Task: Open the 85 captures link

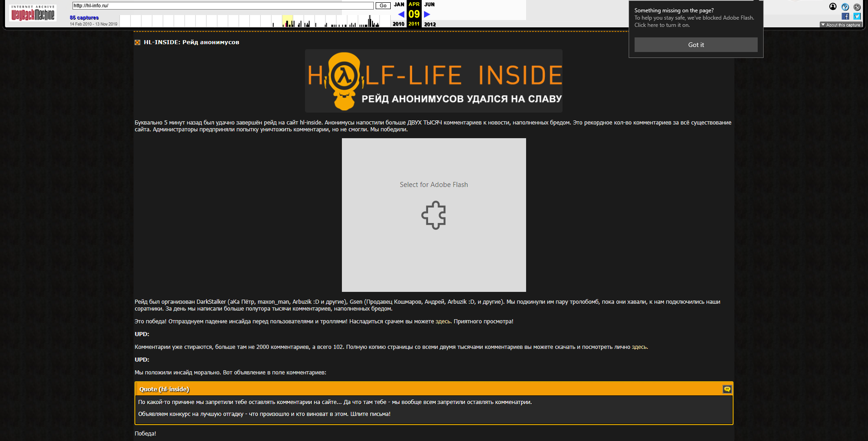Action: click(x=84, y=18)
